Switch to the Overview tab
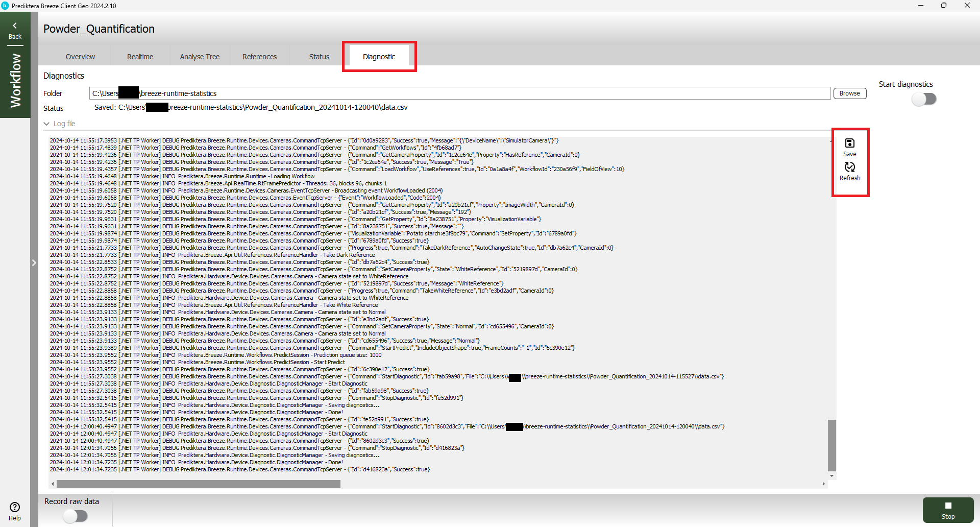 [x=80, y=57]
